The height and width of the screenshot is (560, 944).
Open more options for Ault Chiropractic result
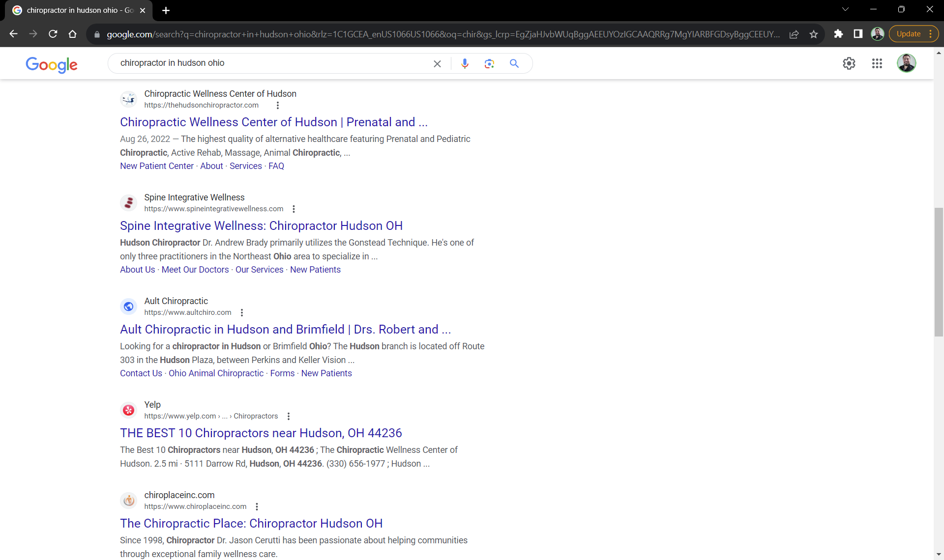[x=241, y=312]
